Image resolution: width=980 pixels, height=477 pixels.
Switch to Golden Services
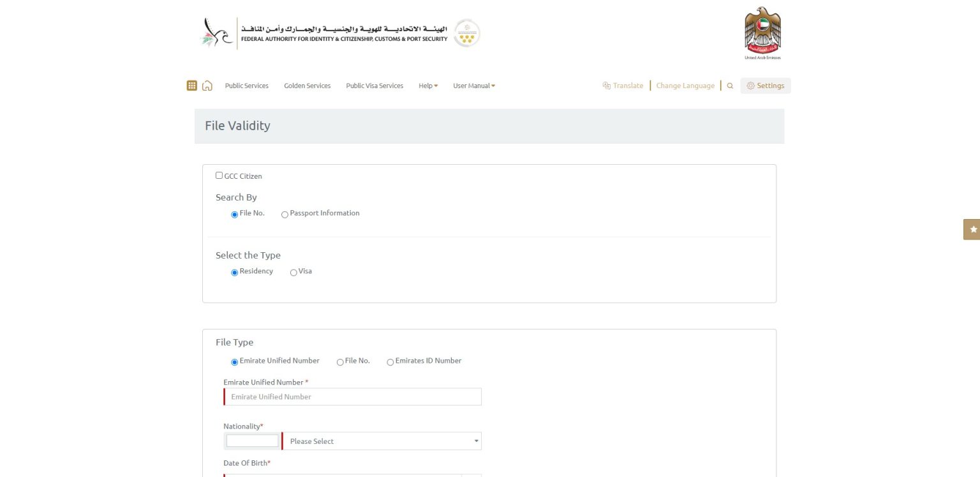pyautogui.click(x=307, y=85)
